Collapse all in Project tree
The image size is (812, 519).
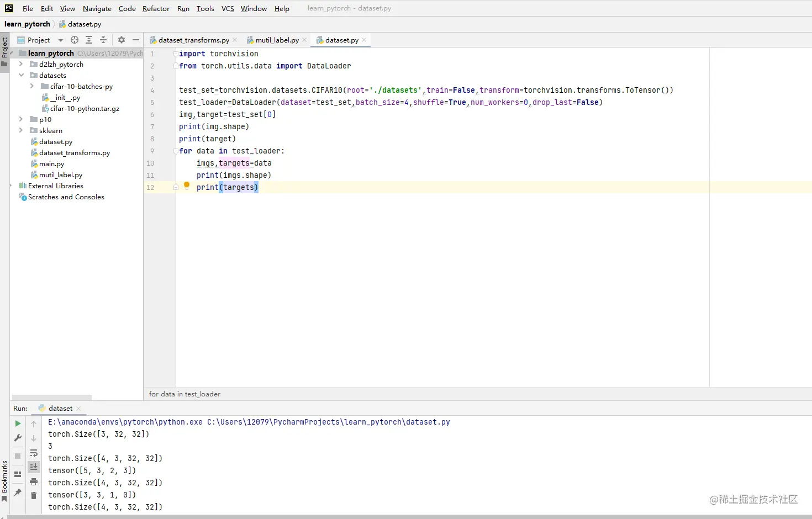pos(103,40)
